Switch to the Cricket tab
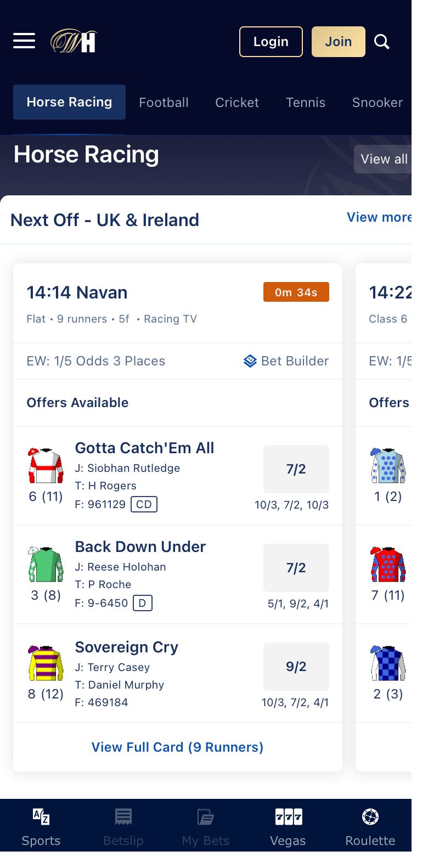The height and width of the screenshot is (868, 428). coord(237,103)
